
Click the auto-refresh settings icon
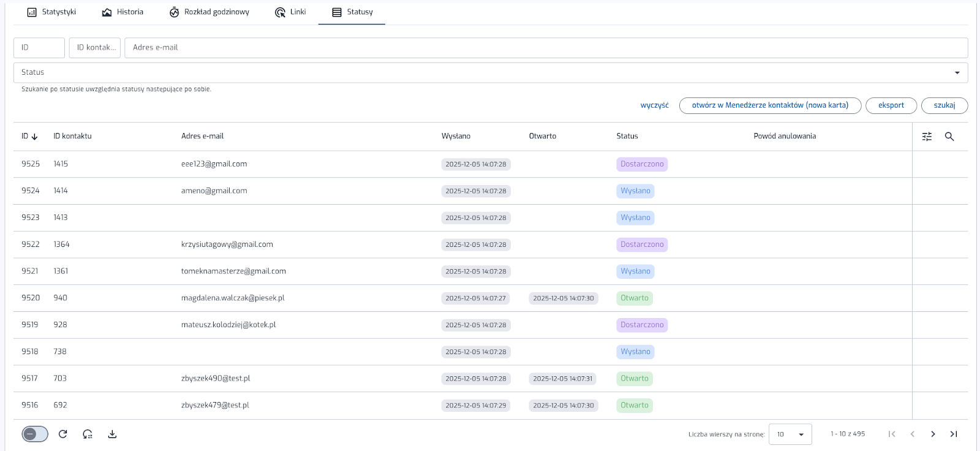point(88,434)
